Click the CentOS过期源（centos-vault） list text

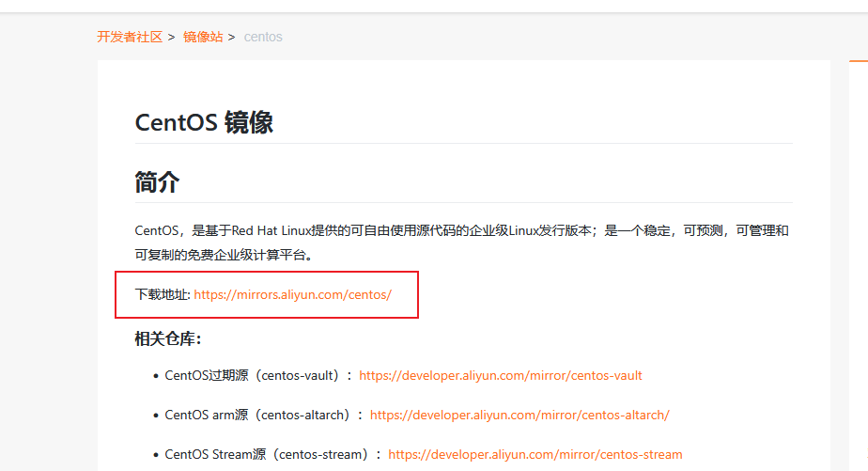(258, 376)
